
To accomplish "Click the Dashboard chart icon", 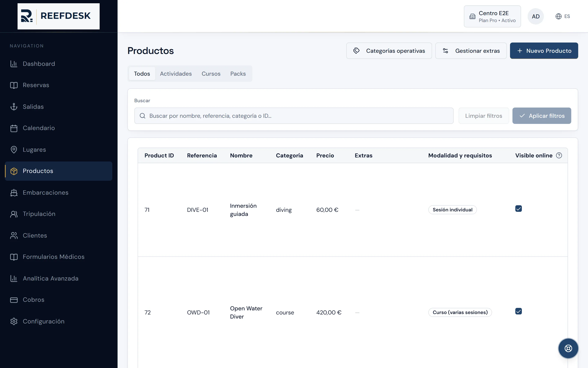I will tap(14, 64).
